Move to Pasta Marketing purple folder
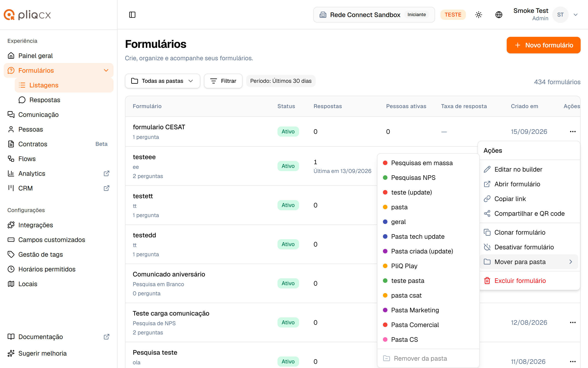 (x=428, y=310)
